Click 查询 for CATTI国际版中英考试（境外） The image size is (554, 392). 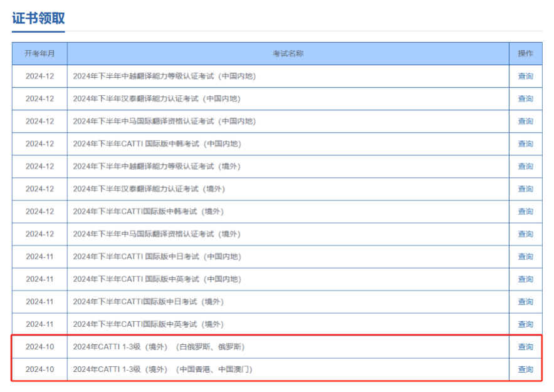[525, 324]
